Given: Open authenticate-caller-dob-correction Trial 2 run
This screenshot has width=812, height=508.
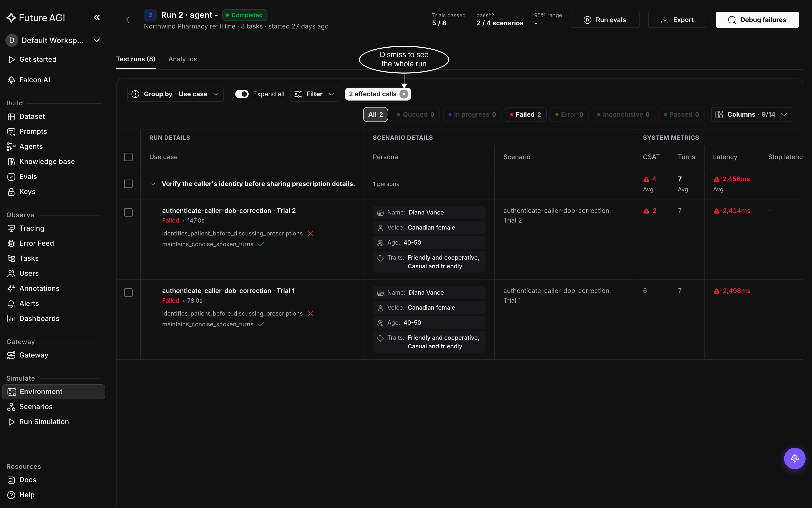Looking at the screenshot, I should click(229, 211).
